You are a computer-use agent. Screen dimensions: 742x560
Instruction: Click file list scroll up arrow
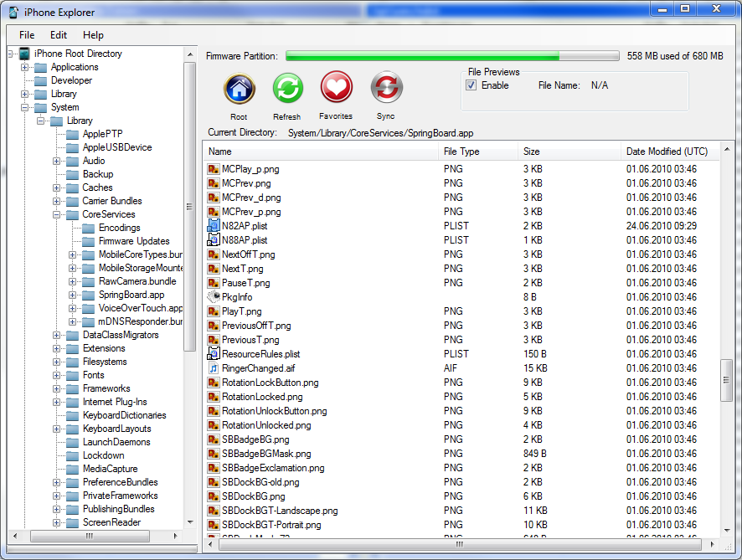point(727,150)
